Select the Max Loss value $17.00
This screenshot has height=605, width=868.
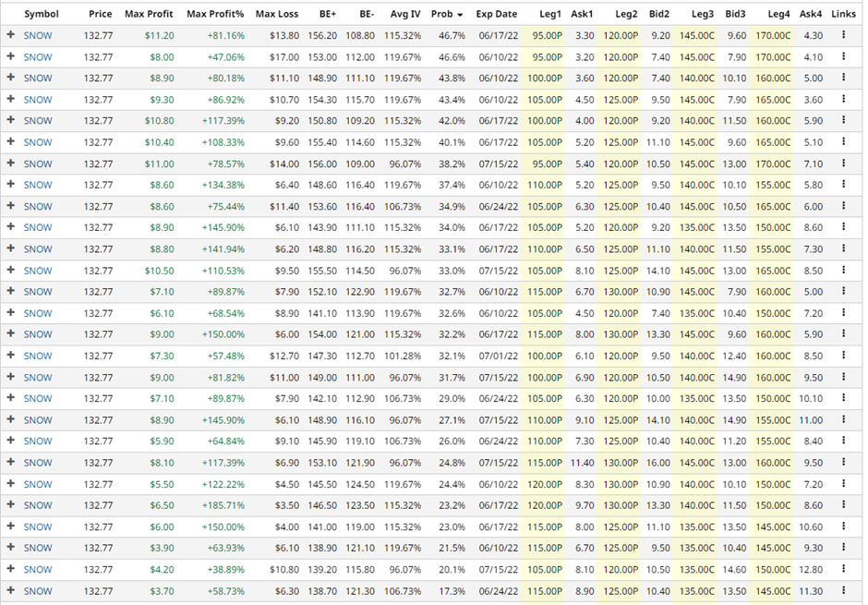click(x=284, y=57)
